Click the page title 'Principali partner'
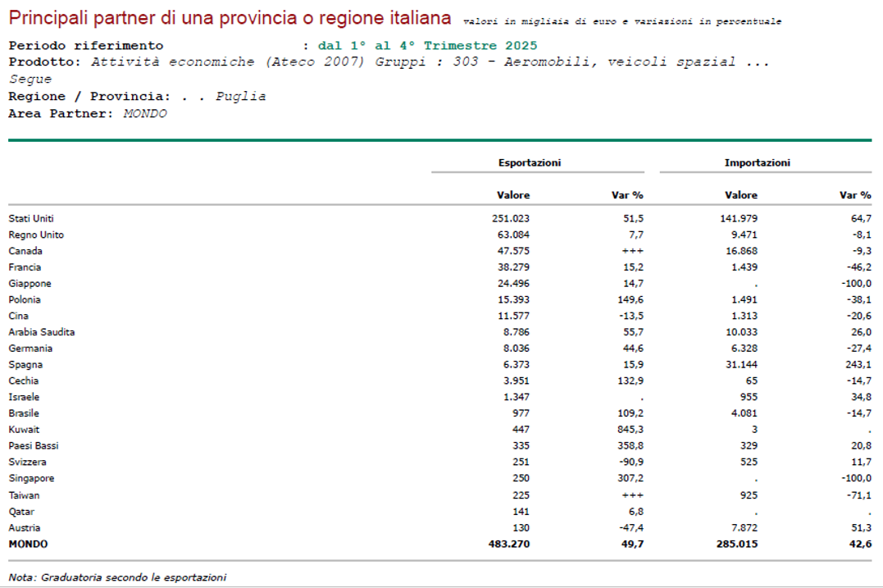Image resolution: width=883 pixels, height=588 pixels. pyautogui.click(x=230, y=18)
